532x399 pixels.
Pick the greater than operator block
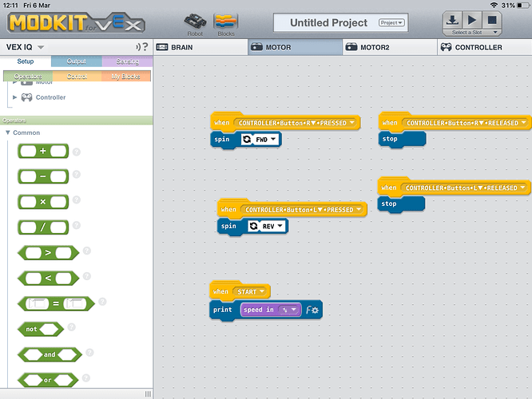(48, 252)
